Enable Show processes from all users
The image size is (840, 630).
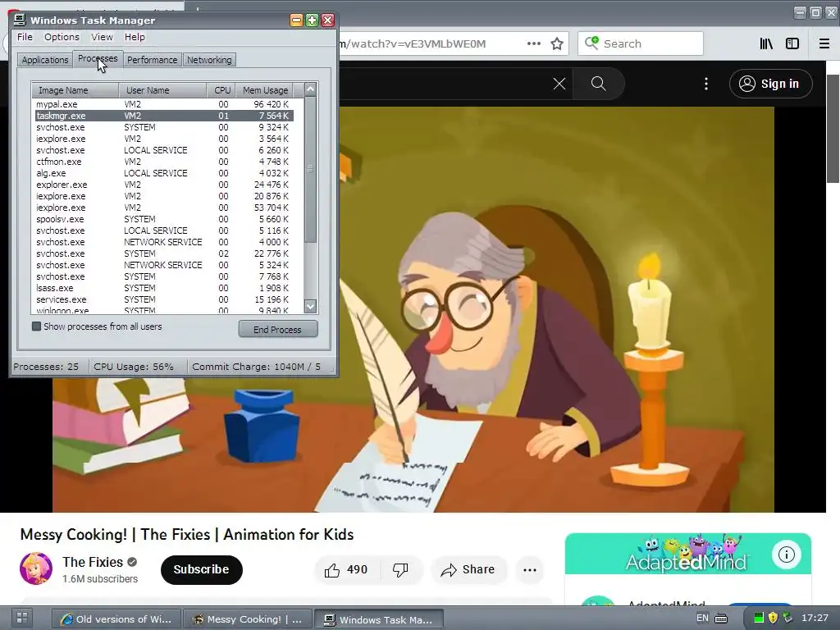point(36,326)
